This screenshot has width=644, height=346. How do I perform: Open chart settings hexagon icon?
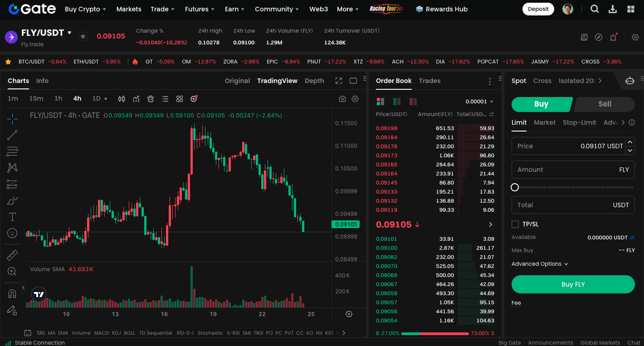pyautogui.click(x=355, y=99)
